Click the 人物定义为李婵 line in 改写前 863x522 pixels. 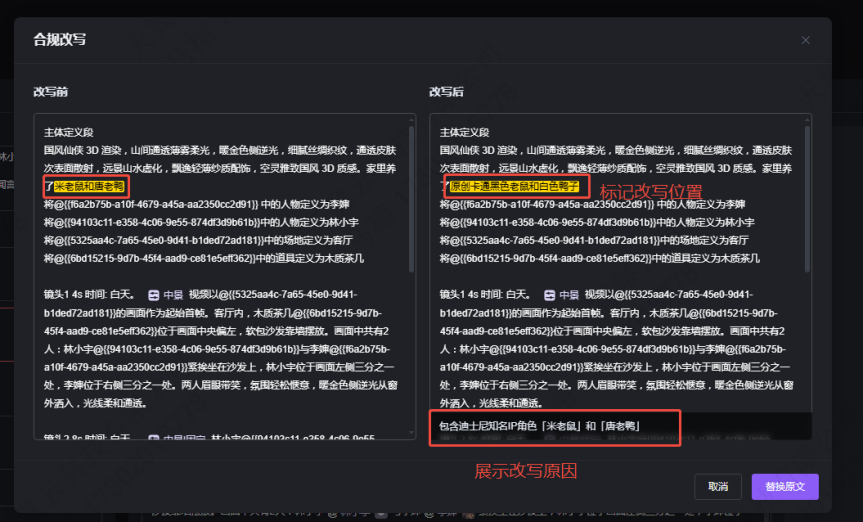point(196,204)
